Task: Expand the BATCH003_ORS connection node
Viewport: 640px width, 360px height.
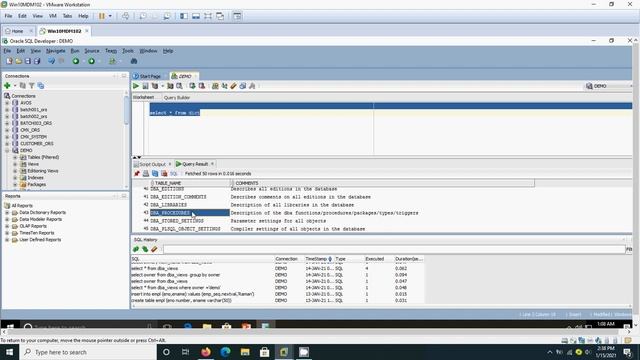Action: tap(7, 123)
